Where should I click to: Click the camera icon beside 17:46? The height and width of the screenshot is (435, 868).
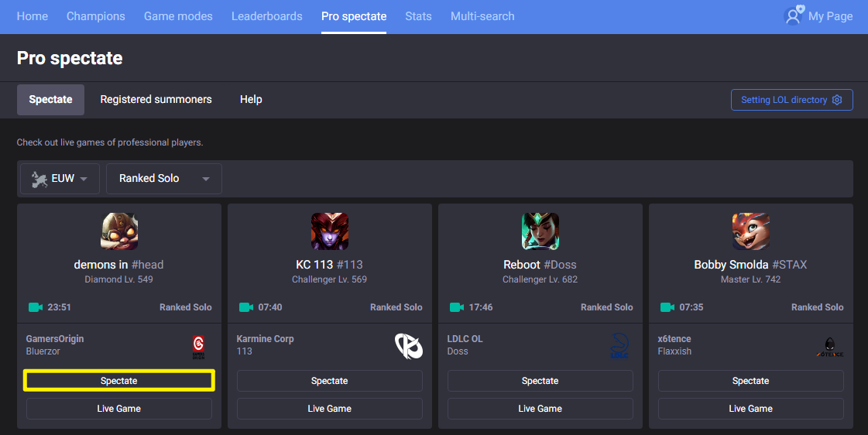(457, 307)
